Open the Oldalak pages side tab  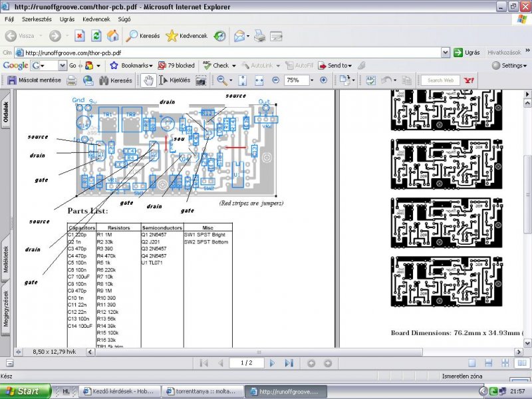[x=6, y=112]
